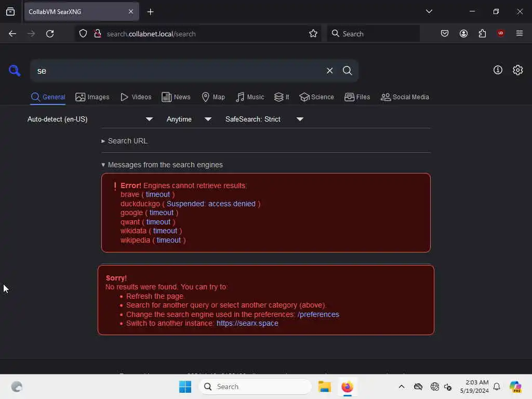Go back with the browser back arrow
The image size is (532, 399).
(12, 34)
